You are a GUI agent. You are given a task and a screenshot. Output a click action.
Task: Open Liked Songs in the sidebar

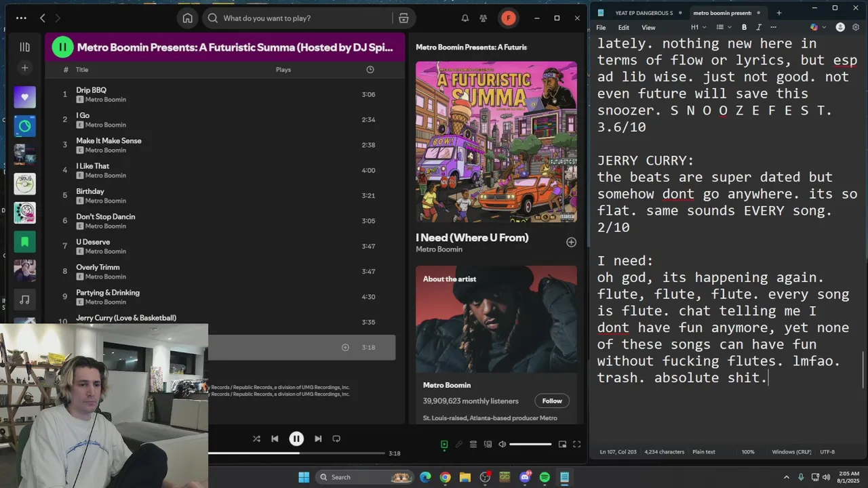(24, 97)
